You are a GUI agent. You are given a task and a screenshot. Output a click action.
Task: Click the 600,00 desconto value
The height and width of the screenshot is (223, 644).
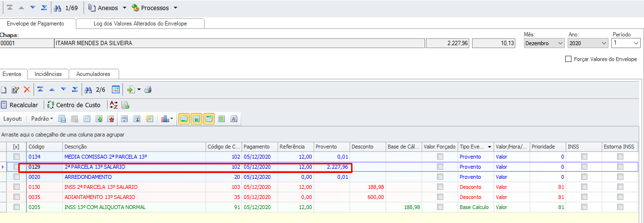click(x=375, y=197)
